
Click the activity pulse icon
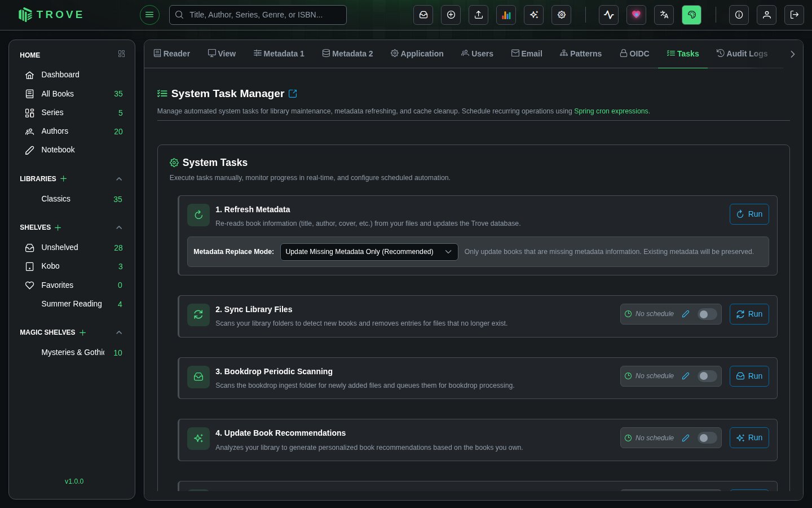pos(609,15)
